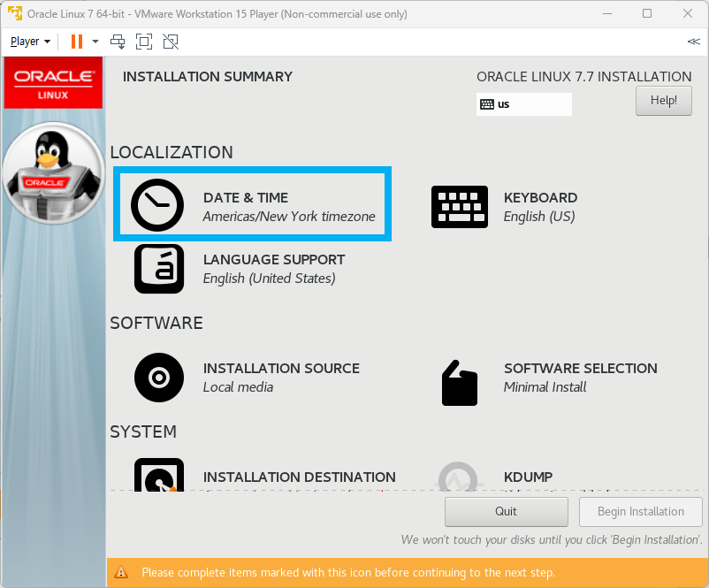Toggle Unity mode icon
The width and height of the screenshot is (709, 588).
point(171,42)
